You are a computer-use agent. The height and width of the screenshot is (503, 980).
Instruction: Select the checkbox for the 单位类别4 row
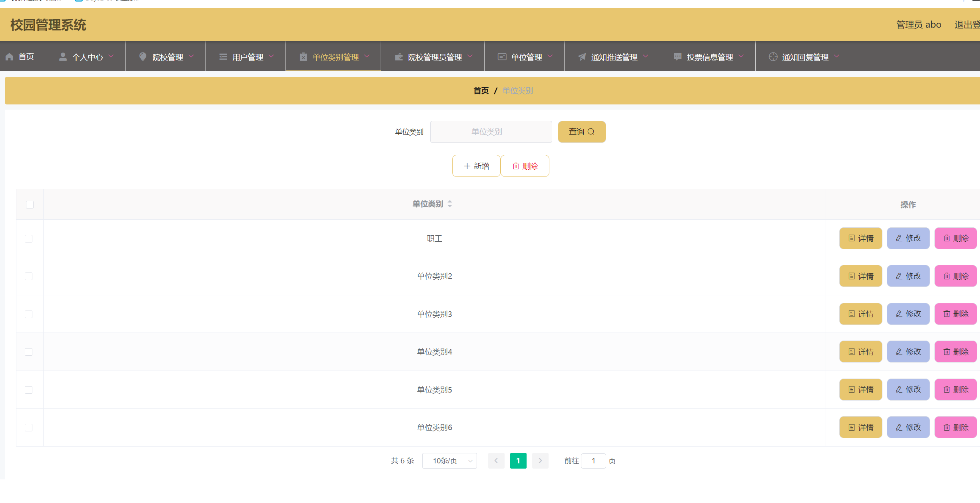pos(29,352)
